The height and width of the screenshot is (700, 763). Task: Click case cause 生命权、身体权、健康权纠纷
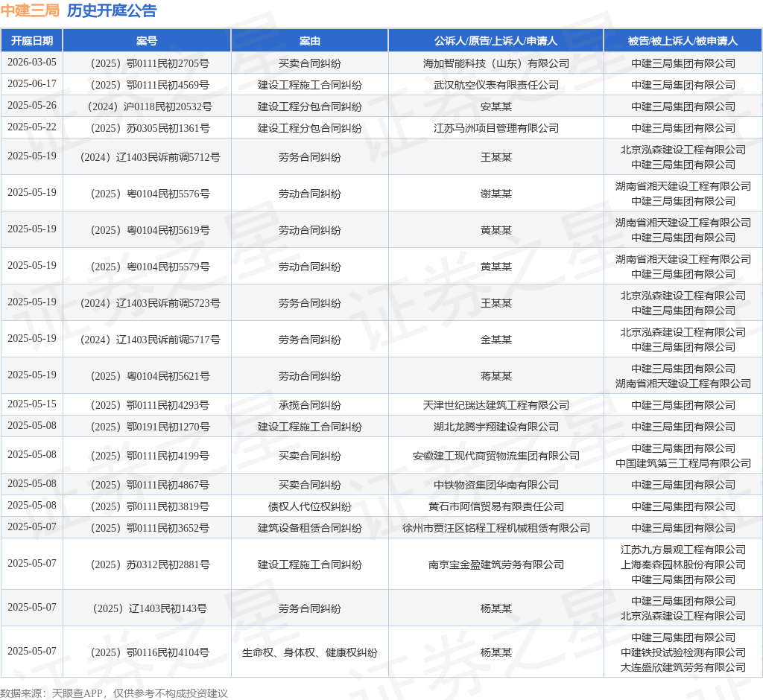tap(309, 652)
